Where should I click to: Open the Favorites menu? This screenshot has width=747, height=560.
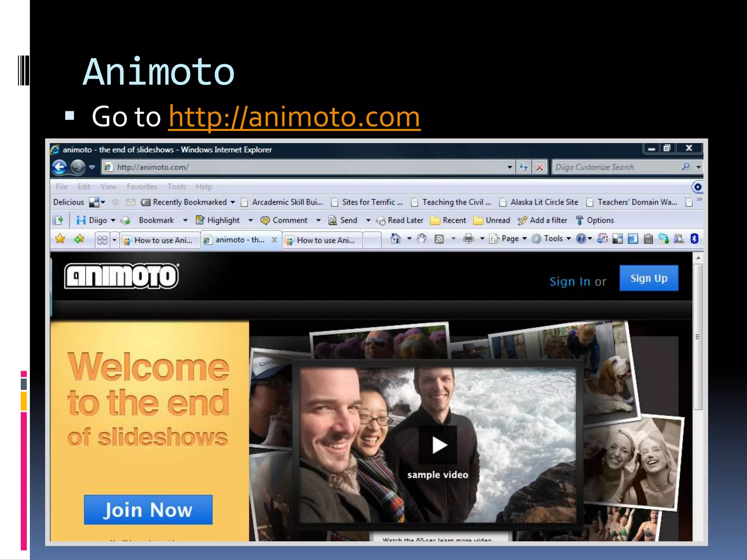pyautogui.click(x=142, y=187)
